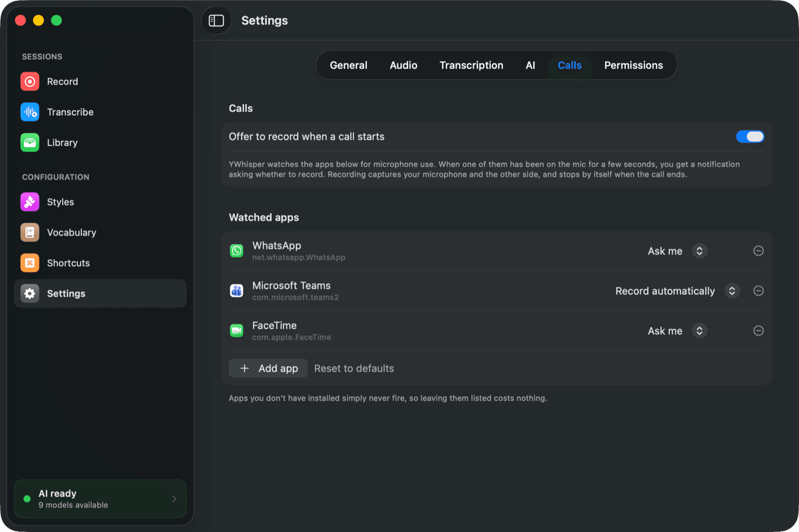Remove WhatsApp from watched apps
Image resolution: width=799 pixels, height=532 pixels.
click(758, 251)
